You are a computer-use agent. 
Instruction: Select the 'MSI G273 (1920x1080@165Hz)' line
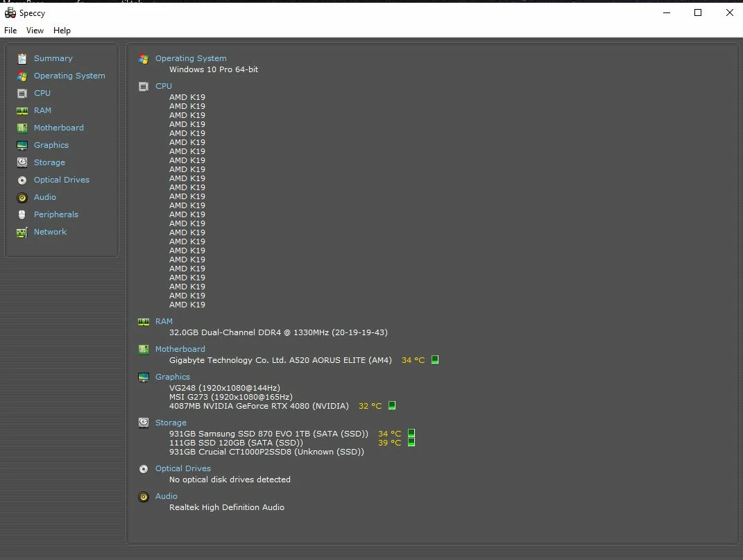(231, 397)
